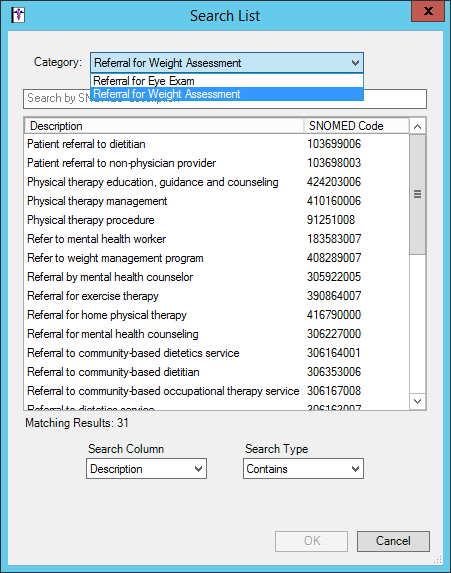Expand the Search Type Contains dropdown
Screen dimensions: 451x573
click(x=303, y=469)
